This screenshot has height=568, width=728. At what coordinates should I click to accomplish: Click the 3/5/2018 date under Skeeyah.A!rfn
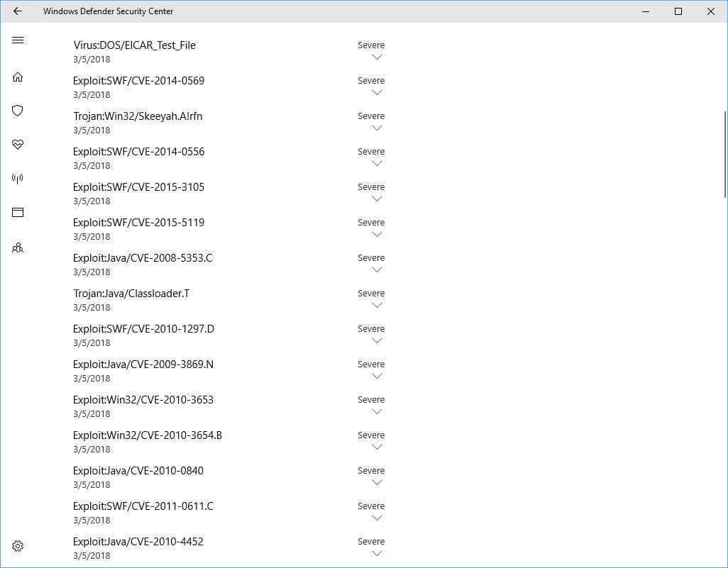pos(92,130)
